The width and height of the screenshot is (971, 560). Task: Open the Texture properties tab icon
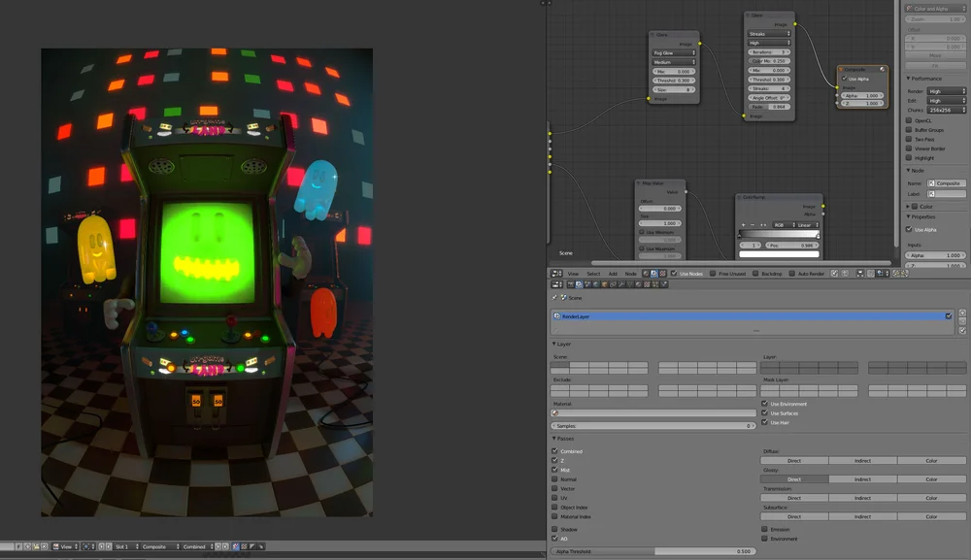pyautogui.click(x=647, y=284)
